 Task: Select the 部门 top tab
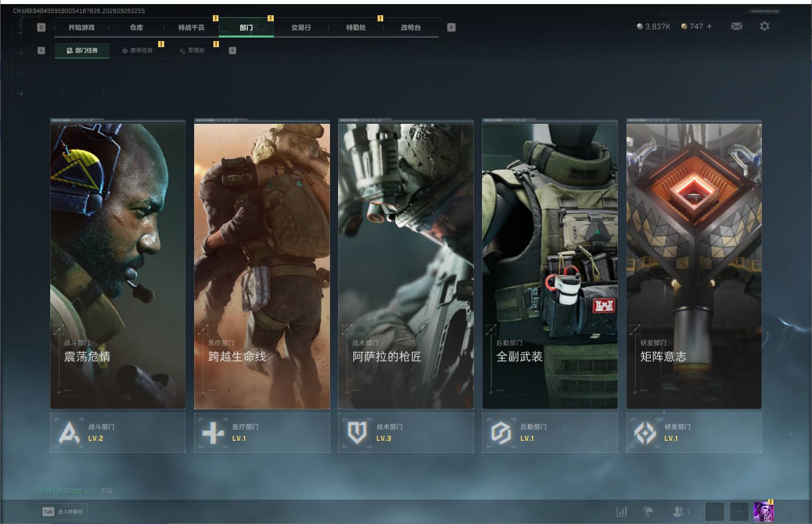click(x=246, y=27)
